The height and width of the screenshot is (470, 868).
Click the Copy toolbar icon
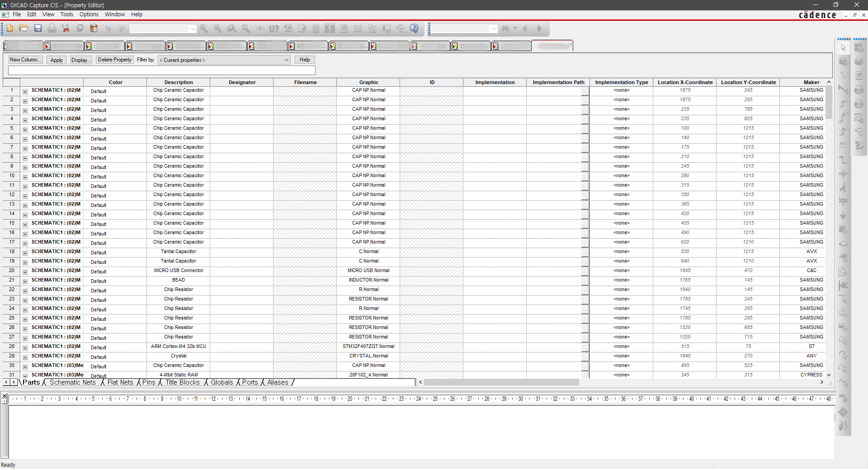(80, 28)
